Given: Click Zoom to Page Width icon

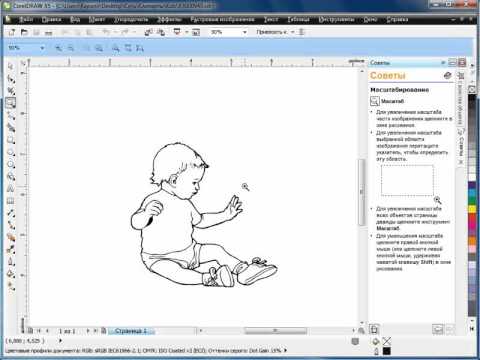Looking at the screenshot, I should click(x=128, y=49).
